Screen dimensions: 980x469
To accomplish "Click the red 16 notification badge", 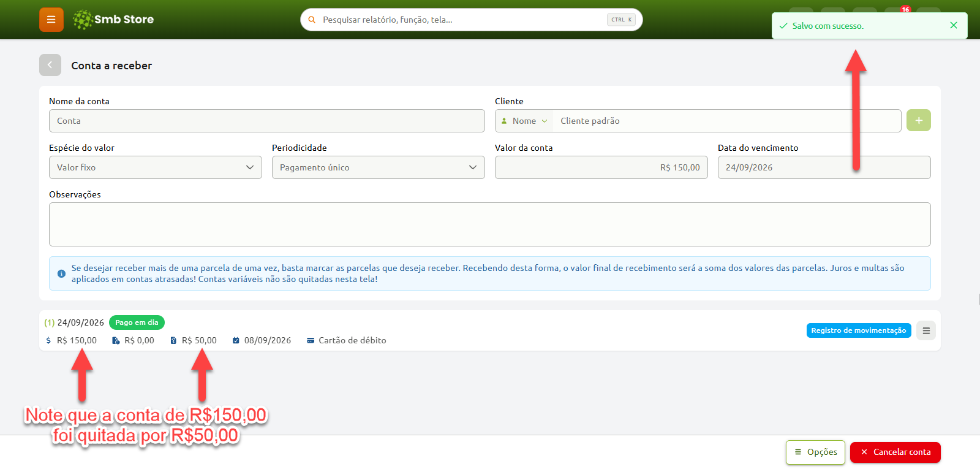I will (x=905, y=9).
